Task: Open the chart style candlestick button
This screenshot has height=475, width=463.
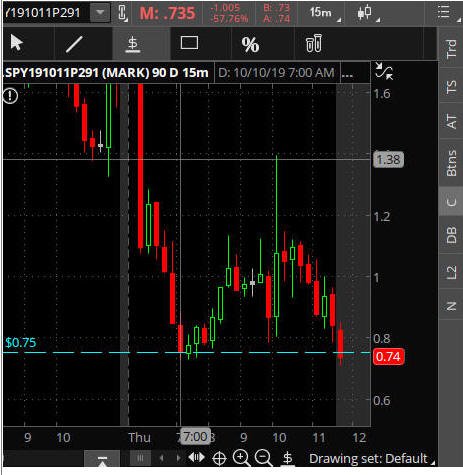Action: (x=367, y=13)
